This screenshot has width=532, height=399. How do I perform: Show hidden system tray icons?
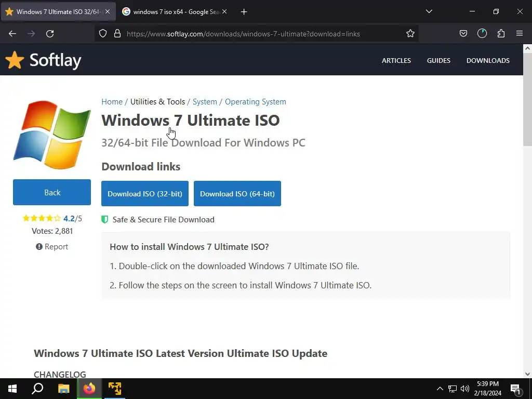(x=440, y=389)
